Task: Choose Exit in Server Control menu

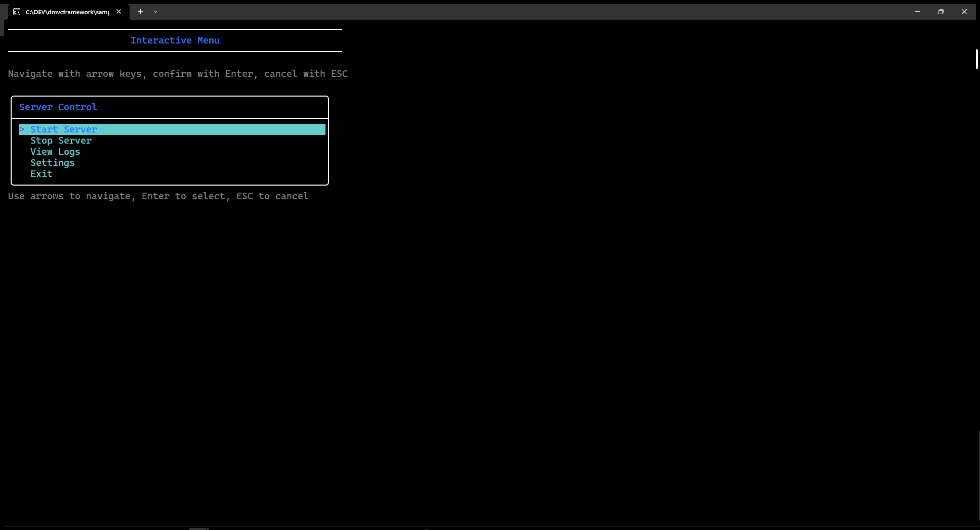Action: point(41,174)
